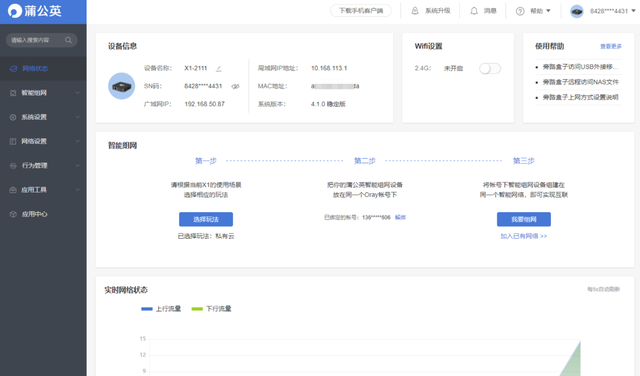The height and width of the screenshot is (376, 640).
Task: Open 系统升级 in the header
Action: 438,11
